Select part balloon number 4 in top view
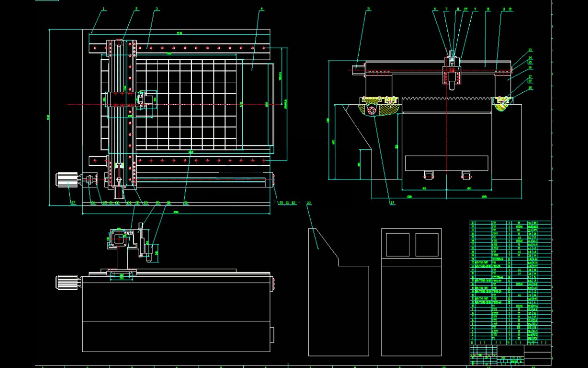 pyautogui.click(x=262, y=9)
